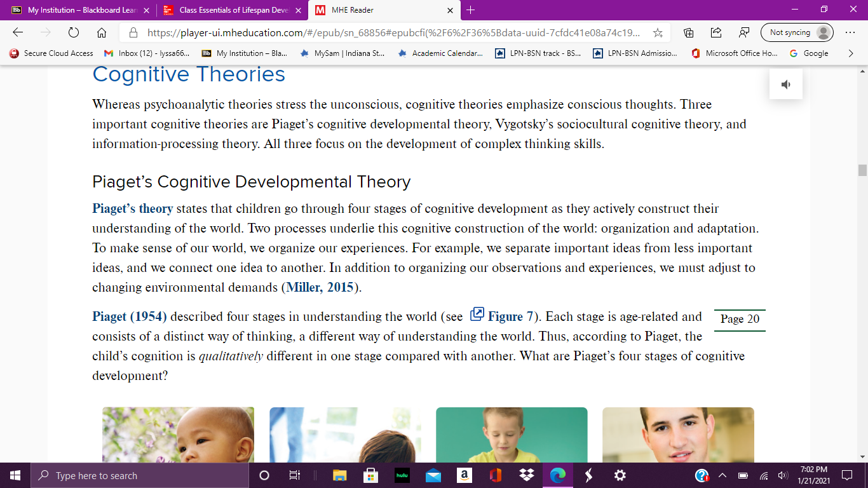Open Piaget (1954) reference link
The width and height of the screenshot is (868, 488).
pyautogui.click(x=130, y=316)
